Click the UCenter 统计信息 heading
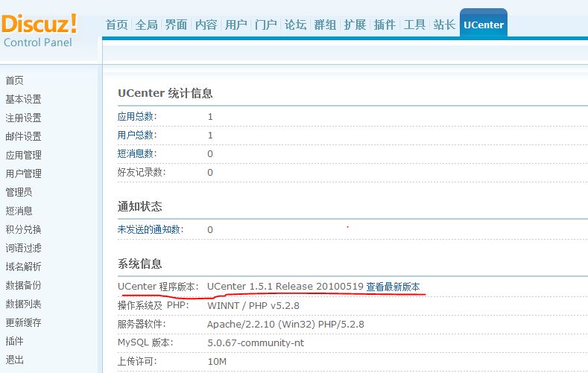 (x=165, y=93)
